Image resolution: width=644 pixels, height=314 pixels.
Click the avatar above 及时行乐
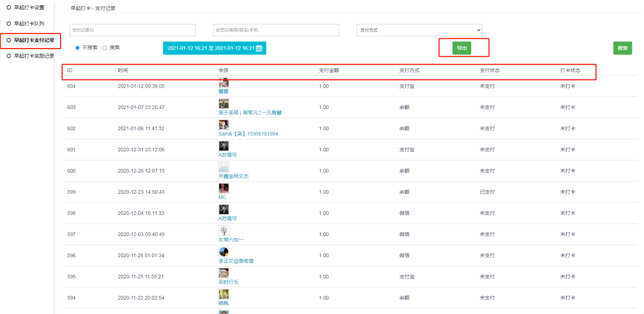224,273
